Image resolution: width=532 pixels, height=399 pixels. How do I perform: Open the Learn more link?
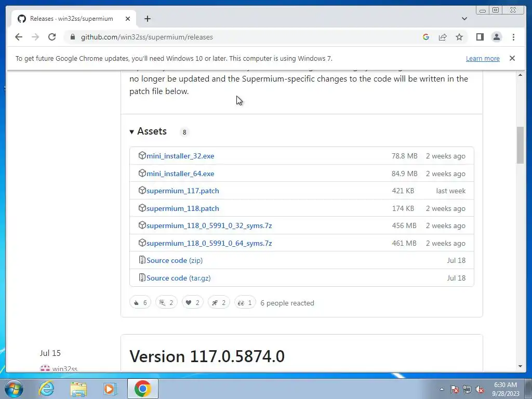click(483, 58)
